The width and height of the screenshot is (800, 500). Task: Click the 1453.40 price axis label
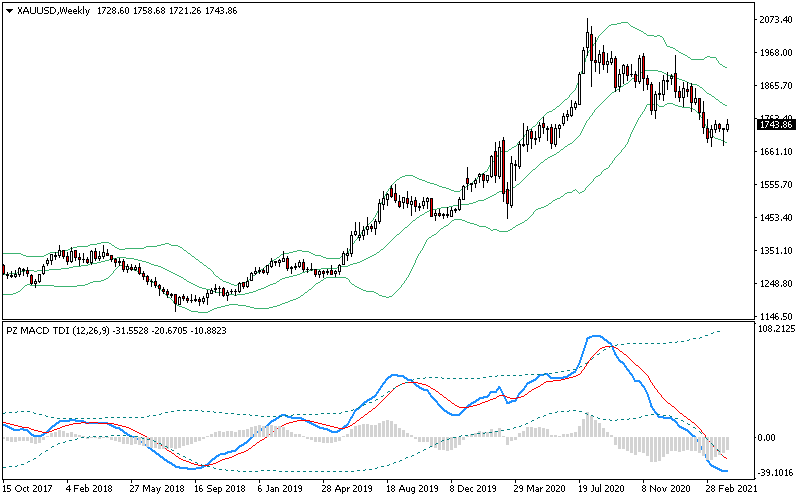(x=776, y=218)
